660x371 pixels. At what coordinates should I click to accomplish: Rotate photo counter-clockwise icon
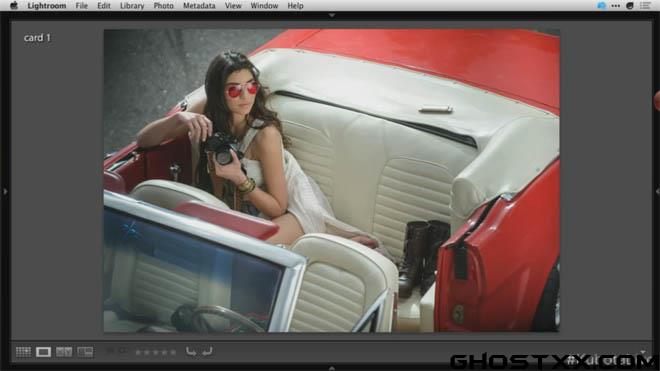pyautogui.click(x=191, y=351)
